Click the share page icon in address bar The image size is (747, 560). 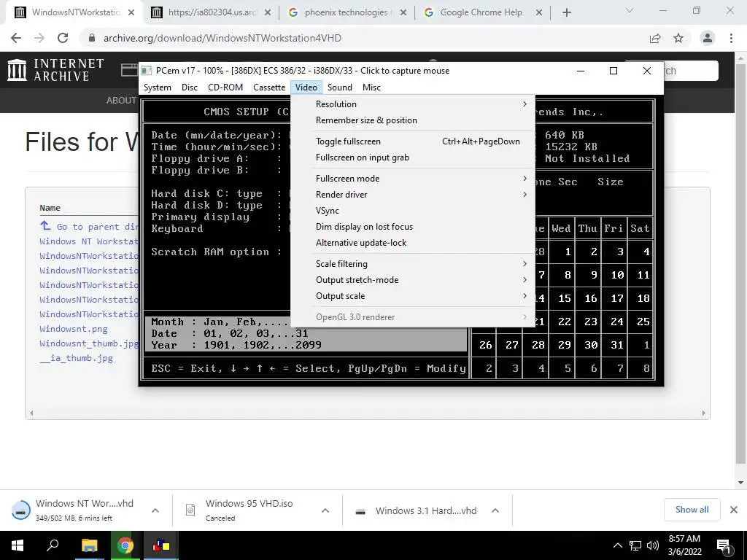(655, 38)
